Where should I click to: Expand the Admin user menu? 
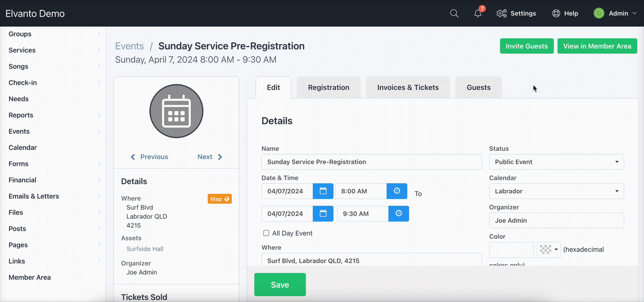click(615, 14)
